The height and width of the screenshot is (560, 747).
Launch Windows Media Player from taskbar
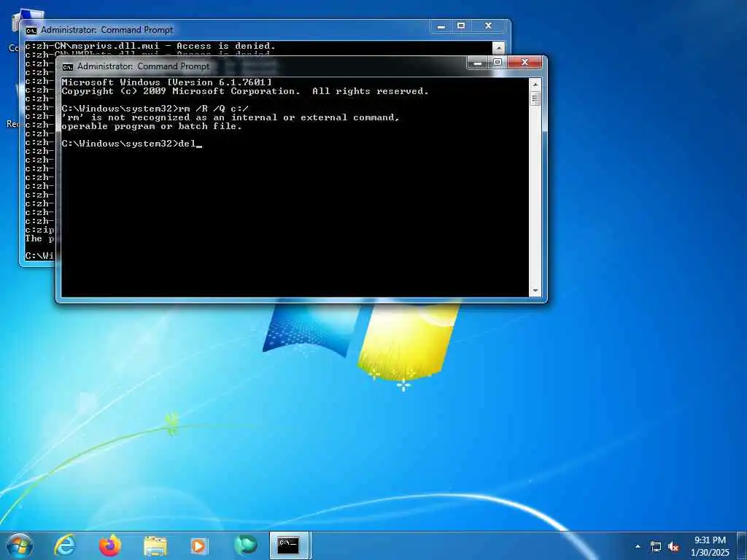coord(198,545)
